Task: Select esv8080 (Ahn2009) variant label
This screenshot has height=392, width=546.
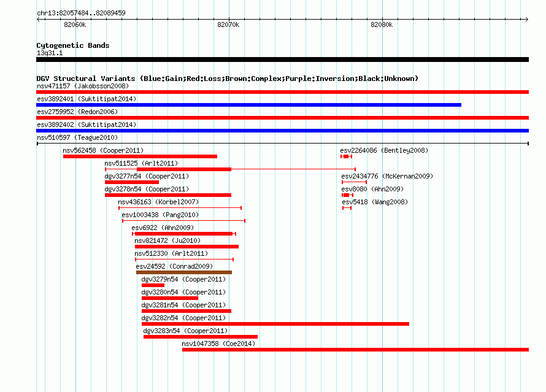Action: 372,189
